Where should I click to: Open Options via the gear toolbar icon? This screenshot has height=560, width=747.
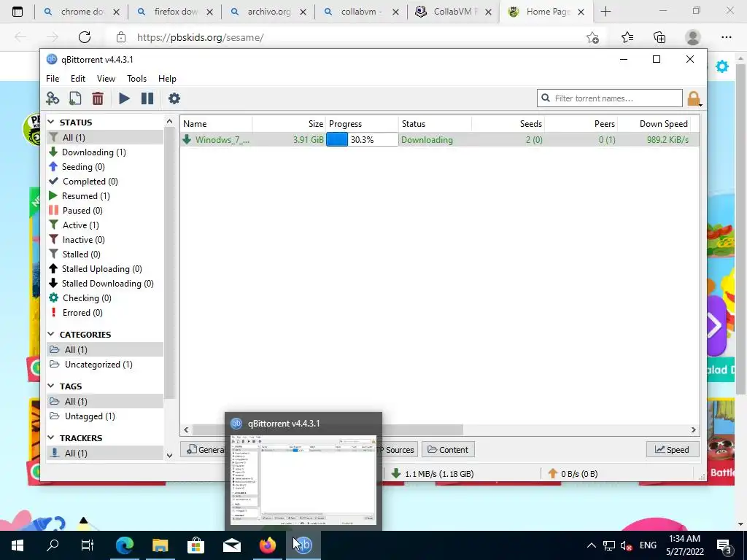click(x=174, y=98)
